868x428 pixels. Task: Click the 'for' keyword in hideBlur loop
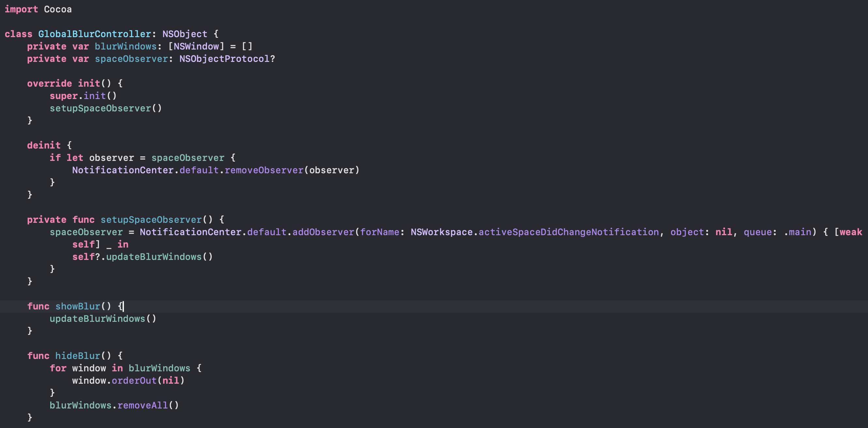click(x=58, y=368)
